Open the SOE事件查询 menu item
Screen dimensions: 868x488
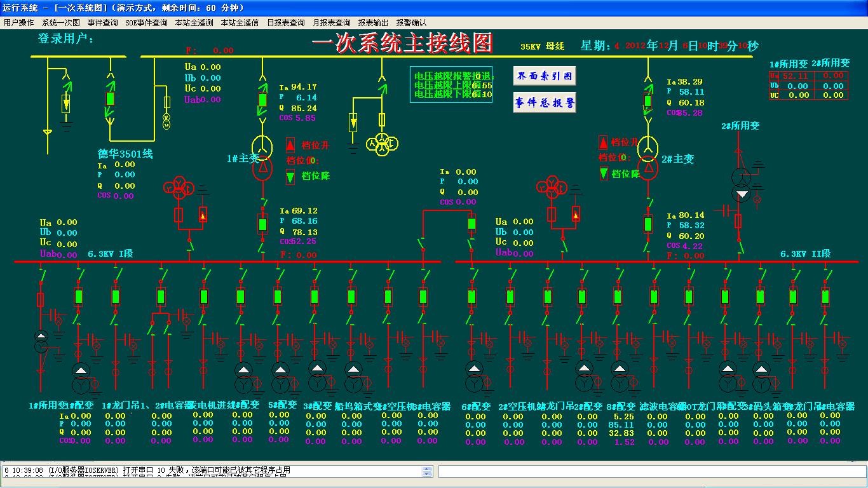(x=146, y=23)
